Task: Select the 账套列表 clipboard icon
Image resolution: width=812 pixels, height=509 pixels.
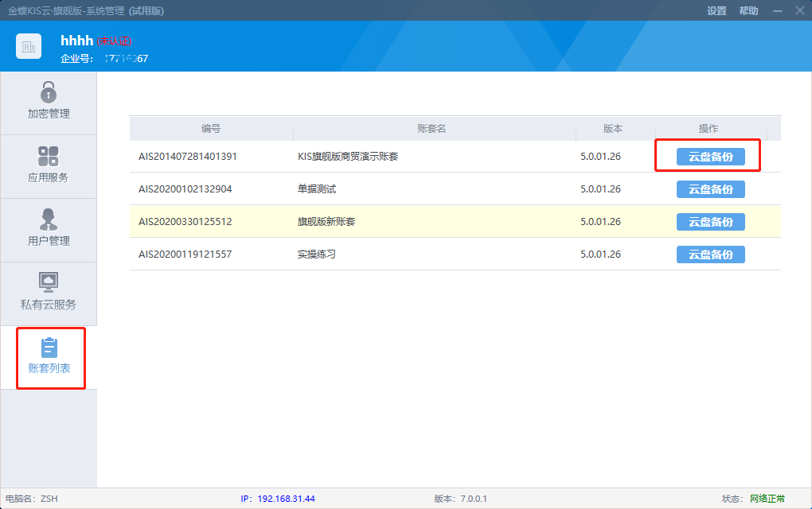Action: coord(49,348)
